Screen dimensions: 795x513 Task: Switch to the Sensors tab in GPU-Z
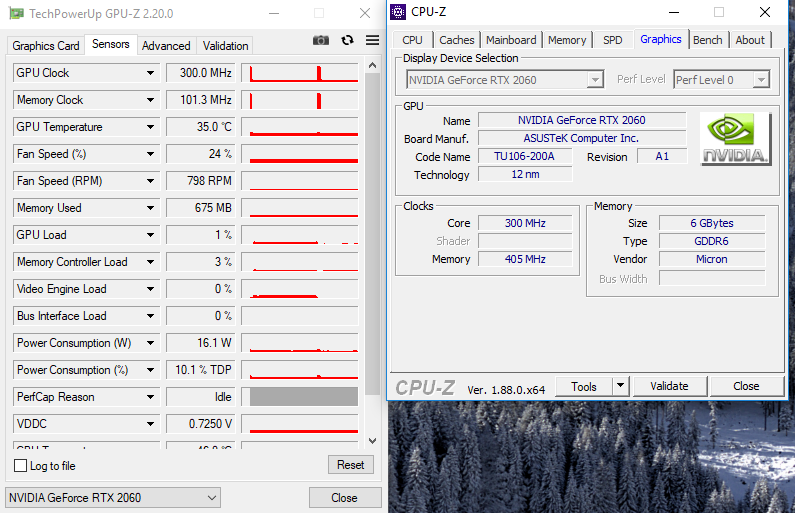(x=111, y=44)
